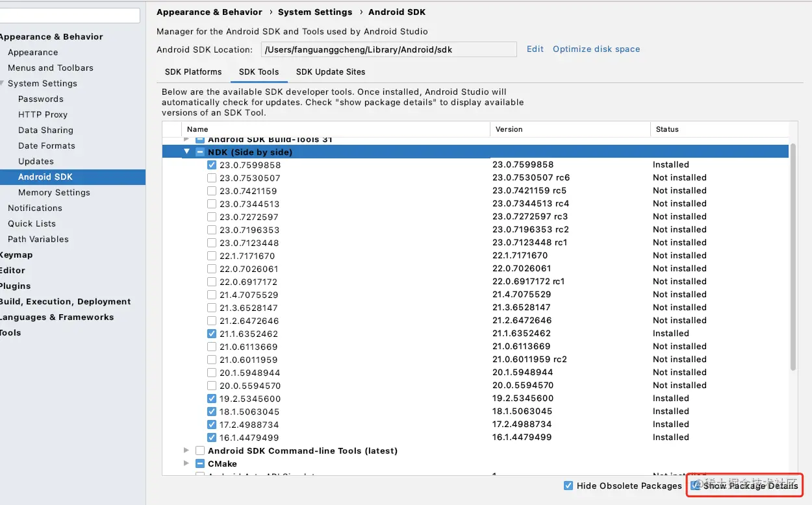Uncheck NDK version 16.1.4479499

click(212, 437)
